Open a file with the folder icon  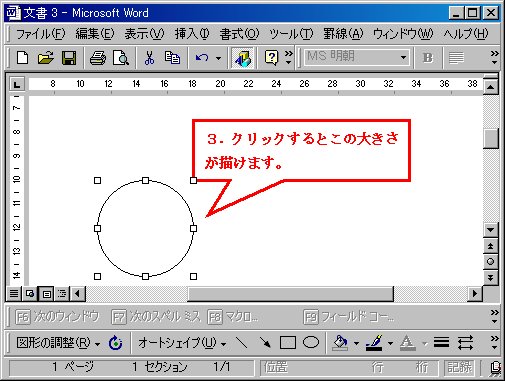(x=46, y=58)
